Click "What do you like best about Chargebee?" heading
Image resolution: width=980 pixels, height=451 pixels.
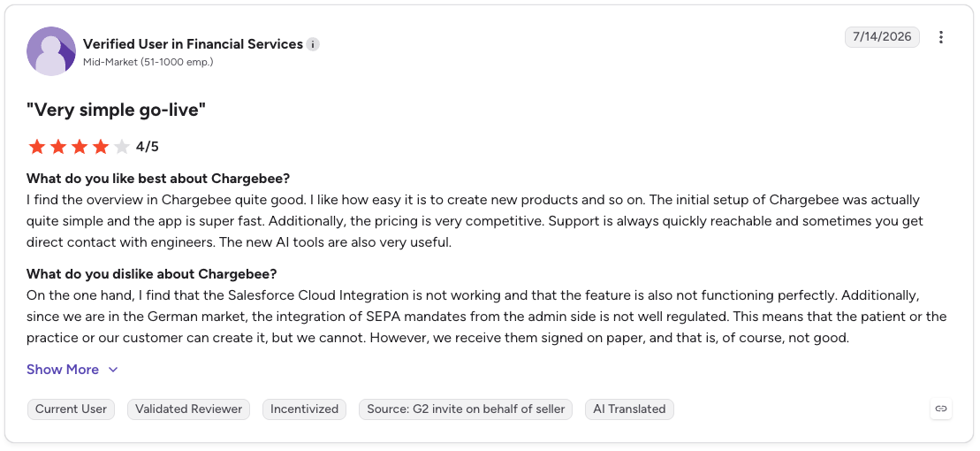(158, 179)
